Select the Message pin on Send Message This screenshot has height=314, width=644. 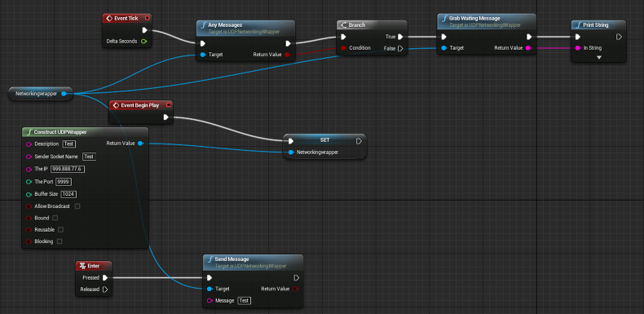(x=210, y=301)
